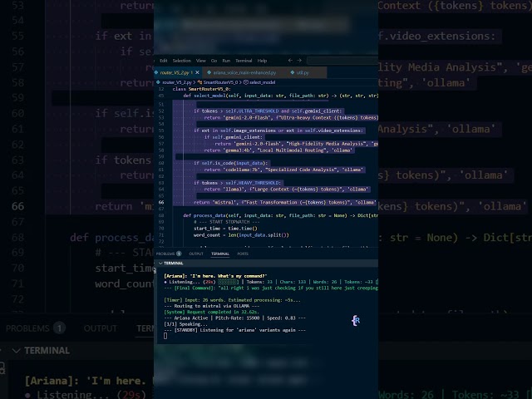
Task: Close the router_V5_2.py tab
Action: click(x=197, y=72)
